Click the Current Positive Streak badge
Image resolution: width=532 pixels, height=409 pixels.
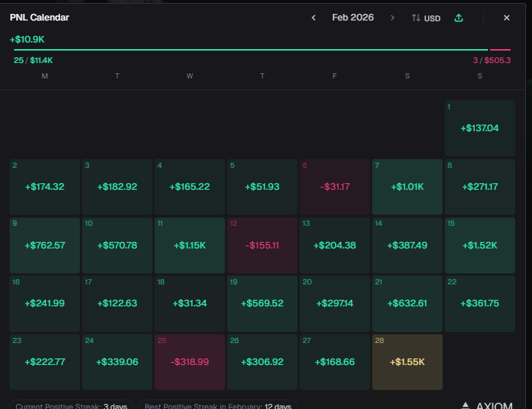pyautogui.click(x=71, y=405)
